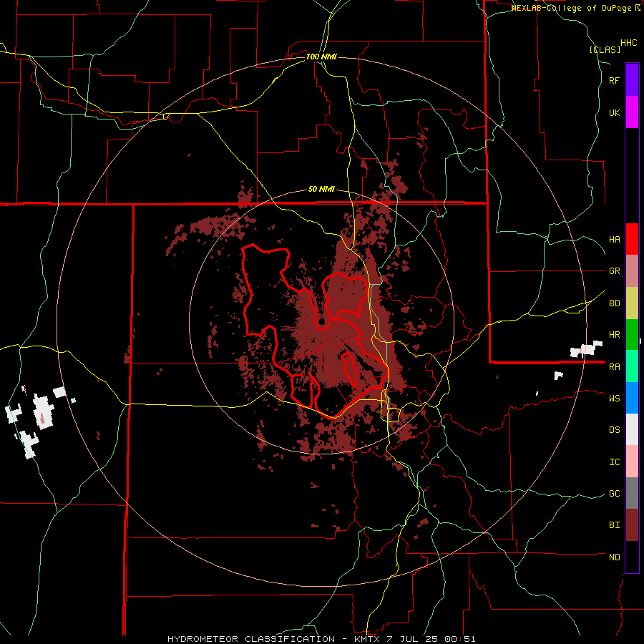
Task: Click the dusty pink GR legend swatch
Action: 632,271
